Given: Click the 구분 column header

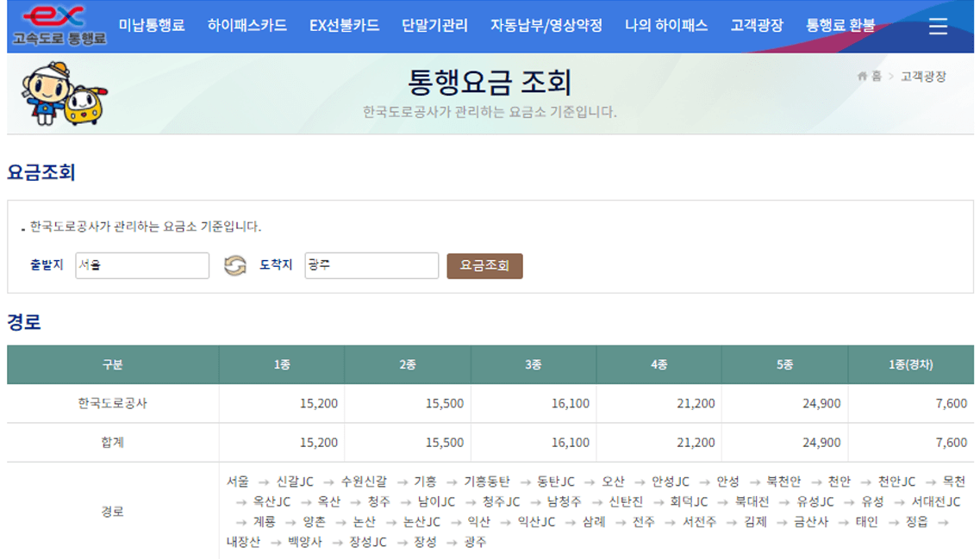Looking at the screenshot, I should [113, 364].
